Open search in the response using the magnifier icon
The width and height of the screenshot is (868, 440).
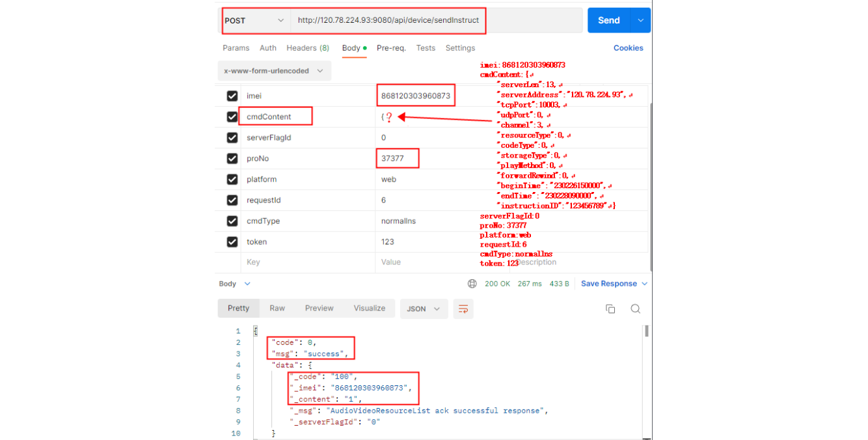(x=636, y=309)
